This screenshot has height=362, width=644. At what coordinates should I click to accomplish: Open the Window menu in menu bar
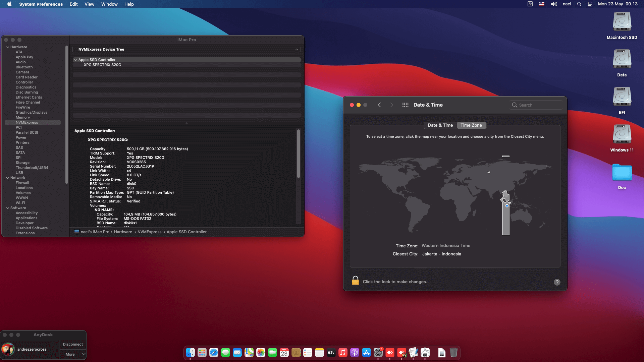[109, 4]
